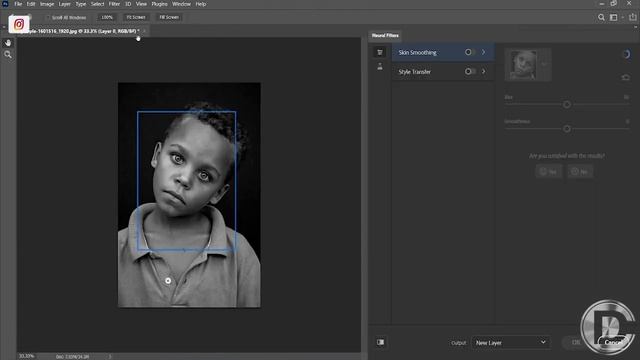
Task: Open the Window menu
Action: click(181, 4)
